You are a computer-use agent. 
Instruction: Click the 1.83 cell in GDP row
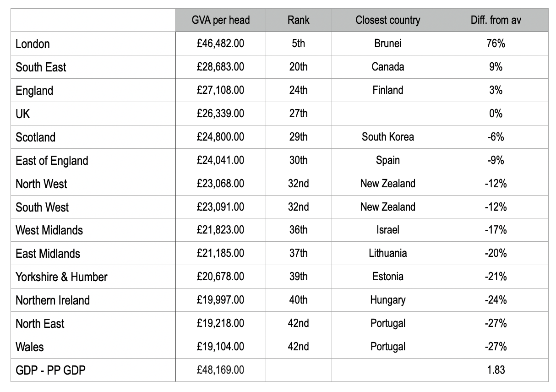[496, 370]
